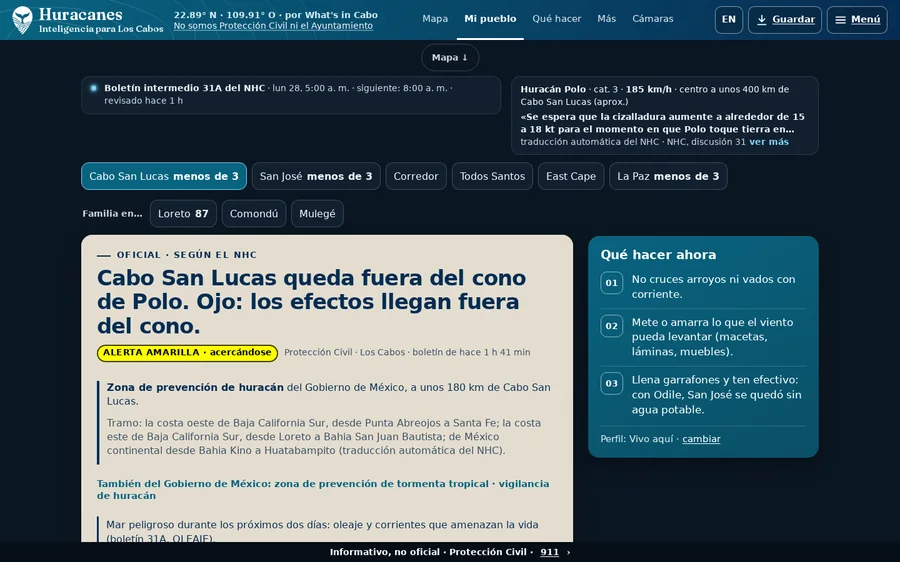
Task: Select the Todos Santos town chip
Action: point(492,176)
